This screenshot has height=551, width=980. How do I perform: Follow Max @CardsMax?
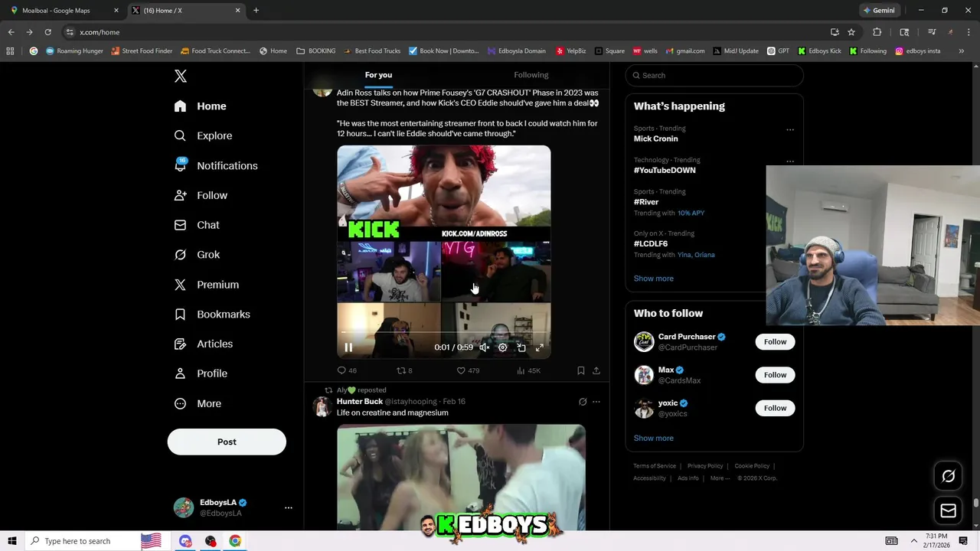(775, 375)
